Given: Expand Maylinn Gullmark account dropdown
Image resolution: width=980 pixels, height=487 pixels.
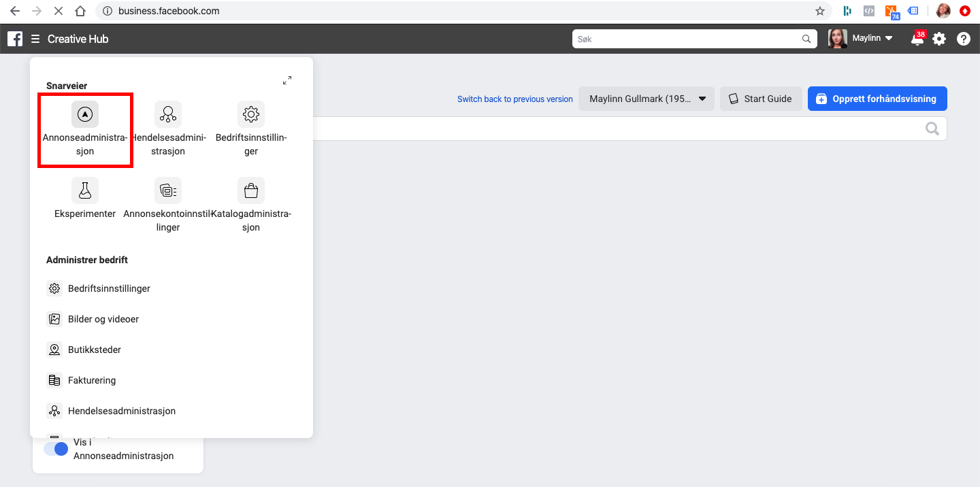Looking at the screenshot, I should (647, 99).
